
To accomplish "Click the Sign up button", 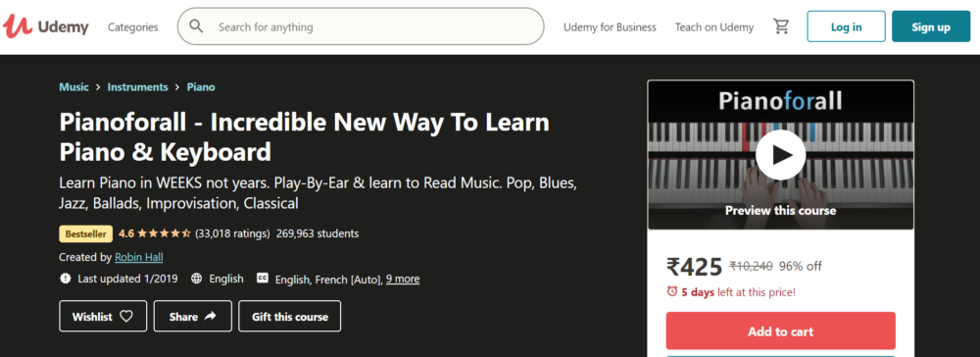I will [931, 26].
